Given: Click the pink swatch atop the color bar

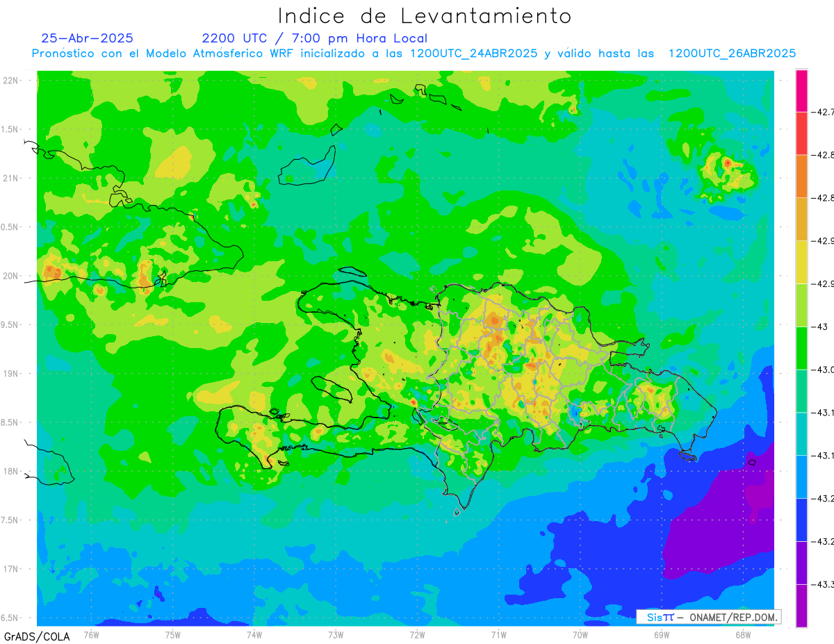Looking at the screenshot, I should [x=801, y=90].
